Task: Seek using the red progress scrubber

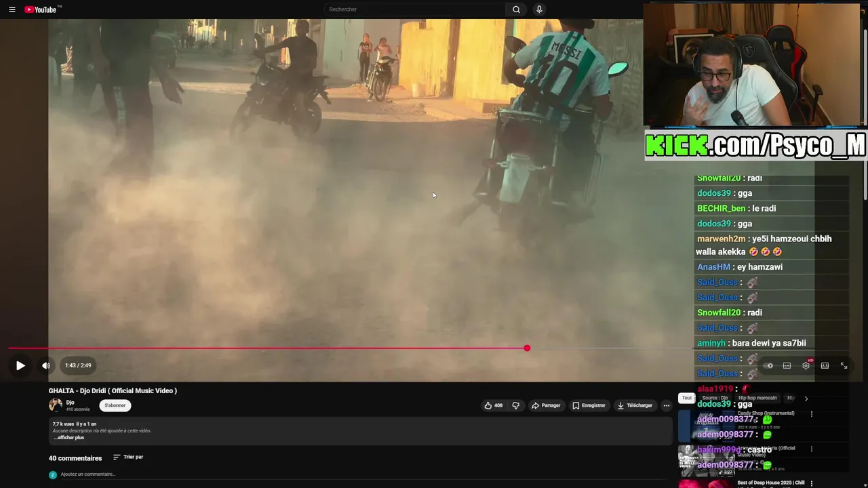Action: (527, 348)
